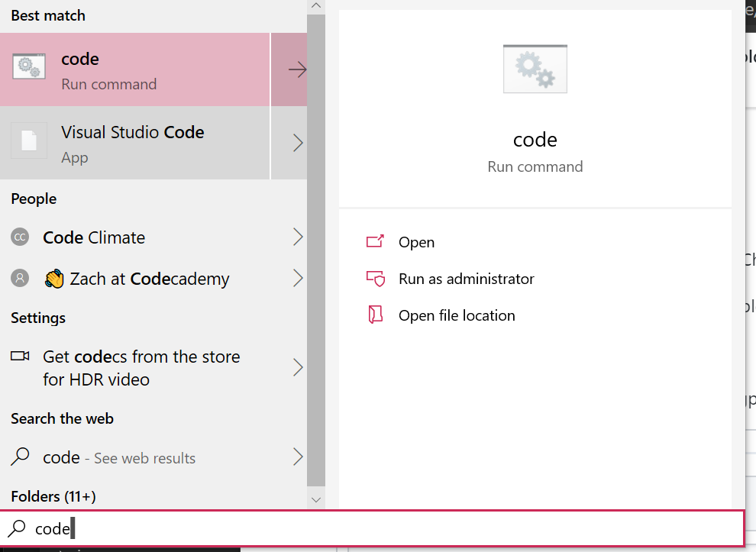Expand the Code Climate result
The image size is (756, 552).
[x=298, y=237]
